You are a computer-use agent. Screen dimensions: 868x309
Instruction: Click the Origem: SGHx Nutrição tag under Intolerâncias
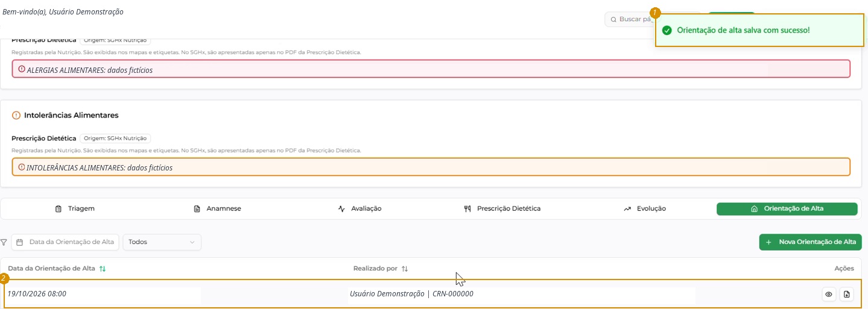[x=115, y=139]
